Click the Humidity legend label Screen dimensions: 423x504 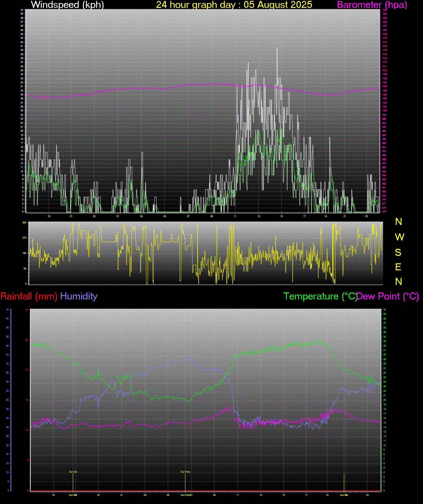(x=79, y=296)
